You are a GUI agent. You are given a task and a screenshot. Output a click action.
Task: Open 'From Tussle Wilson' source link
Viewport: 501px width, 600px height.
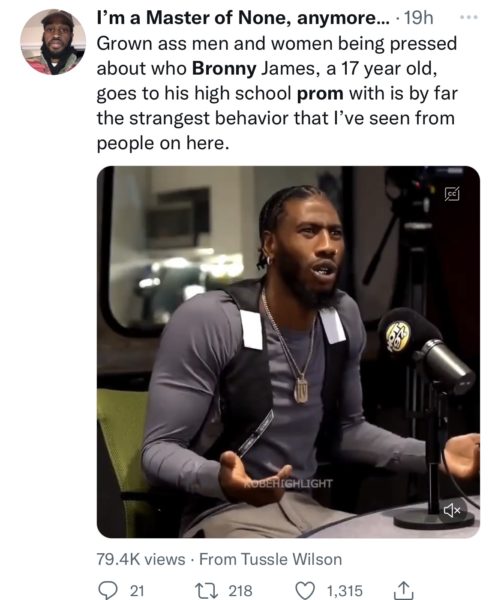270,559
